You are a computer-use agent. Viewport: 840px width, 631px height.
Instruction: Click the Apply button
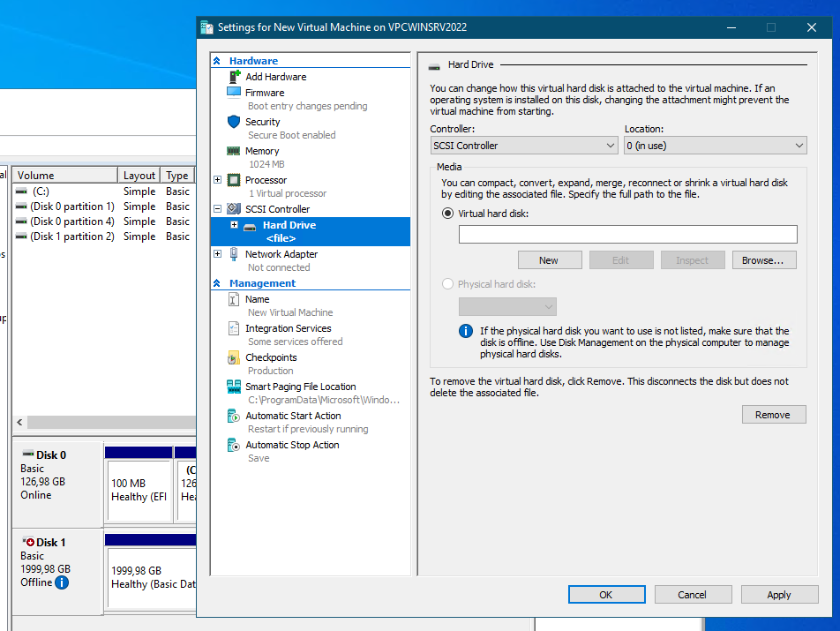(x=779, y=595)
